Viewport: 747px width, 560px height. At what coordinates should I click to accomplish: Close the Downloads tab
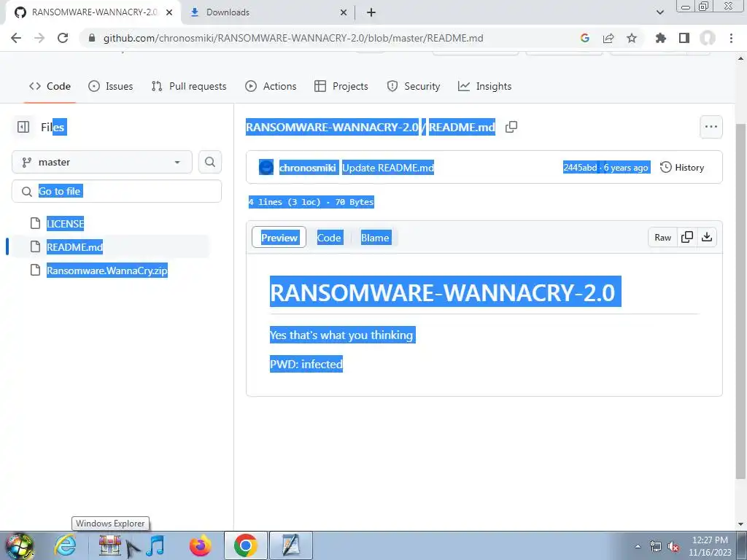coord(344,12)
